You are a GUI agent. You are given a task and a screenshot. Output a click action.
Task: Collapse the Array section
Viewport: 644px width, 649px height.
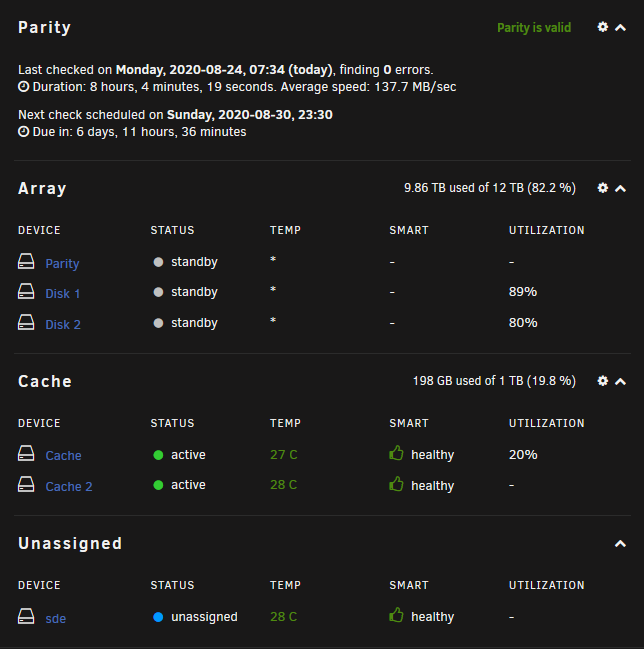click(x=620, y=189)
